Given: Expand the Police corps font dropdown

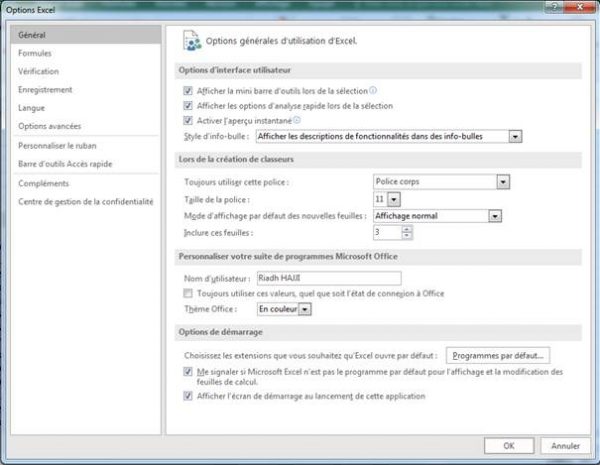Looking at the screenshot, I should (x=502, y=182).
